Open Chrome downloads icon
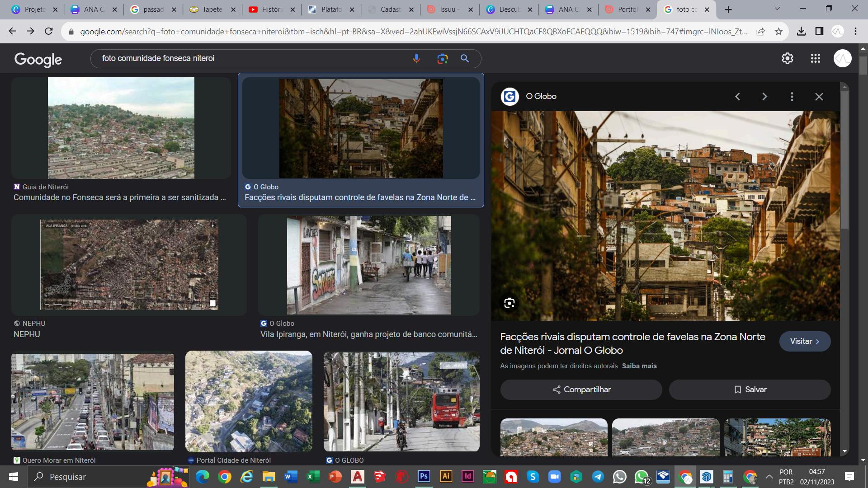The height and width of the screenshot is (488, 868). tap(801, 31)
